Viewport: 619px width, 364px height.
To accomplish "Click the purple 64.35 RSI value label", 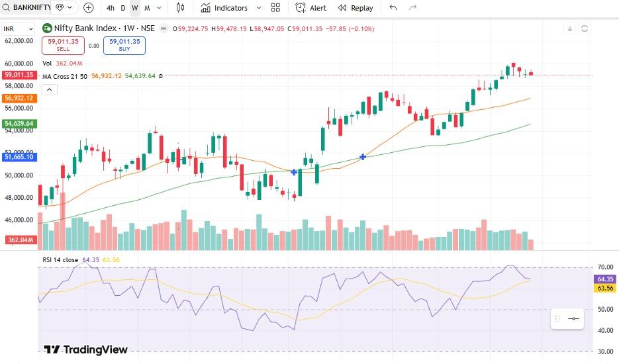I will coord(605,279).
